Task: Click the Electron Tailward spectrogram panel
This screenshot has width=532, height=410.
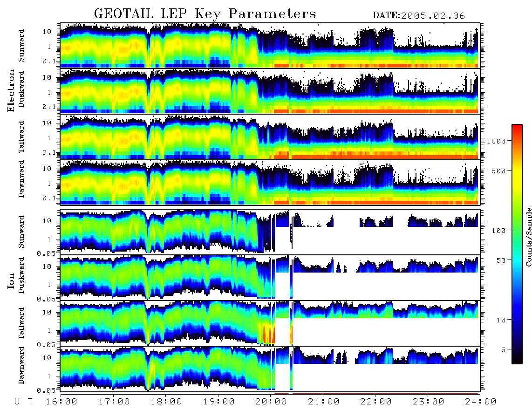Action: tap(270, 137)
